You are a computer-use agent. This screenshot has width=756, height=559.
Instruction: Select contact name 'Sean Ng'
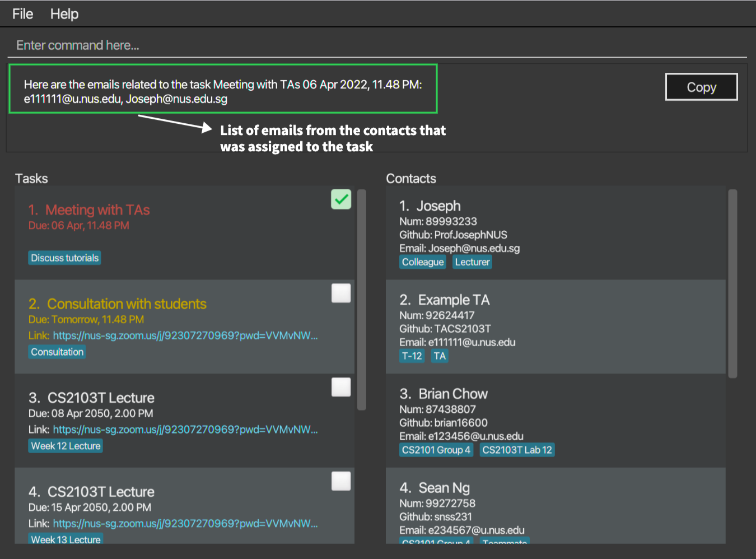point(444,488)
